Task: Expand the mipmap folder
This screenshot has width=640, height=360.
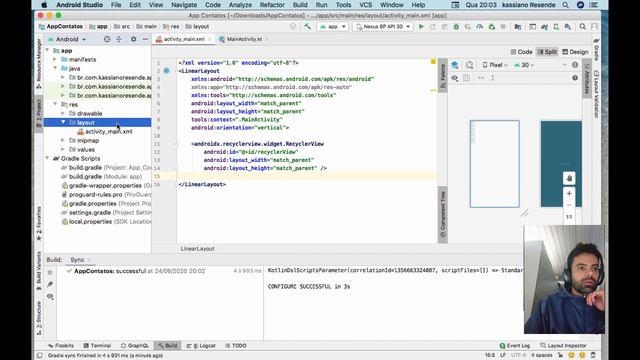Action: (63, 140)
